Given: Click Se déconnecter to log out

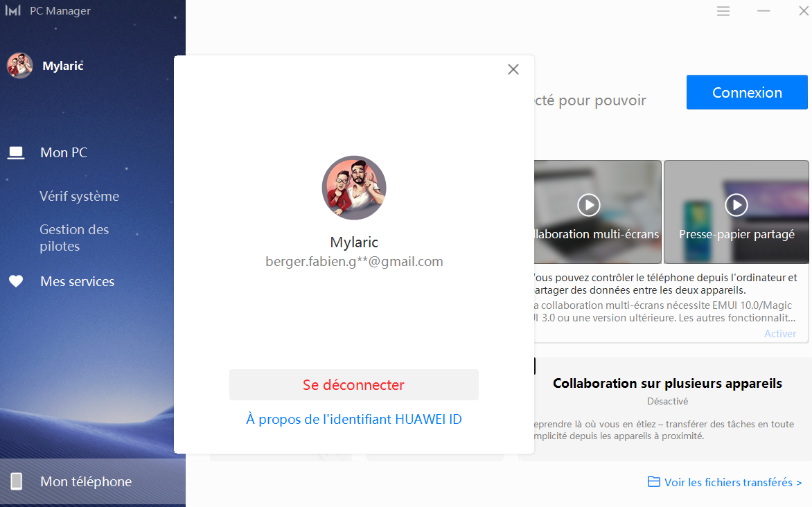Looking at the screenshot, I should point(353,384).
